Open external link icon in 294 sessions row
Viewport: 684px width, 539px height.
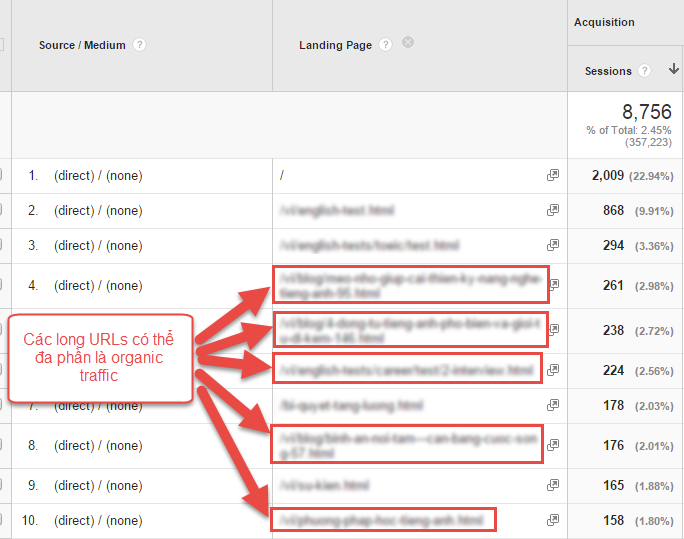(x=553, y=245)
